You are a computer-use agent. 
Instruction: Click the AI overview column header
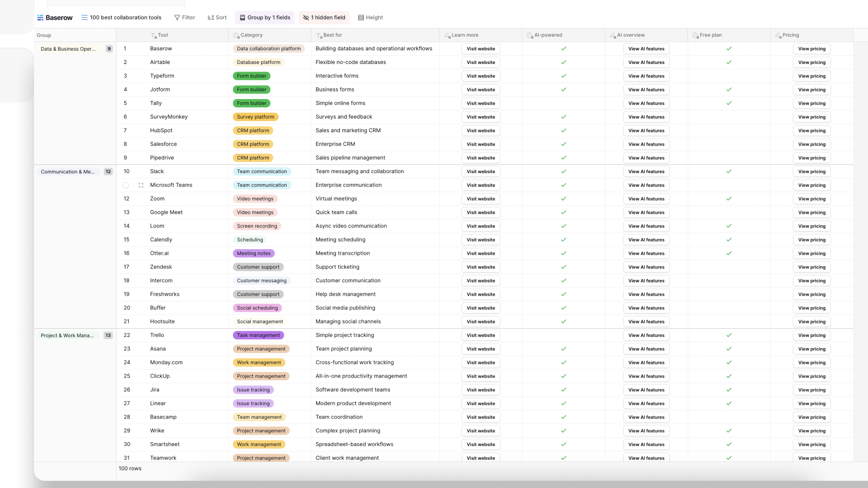pos(646,35)
